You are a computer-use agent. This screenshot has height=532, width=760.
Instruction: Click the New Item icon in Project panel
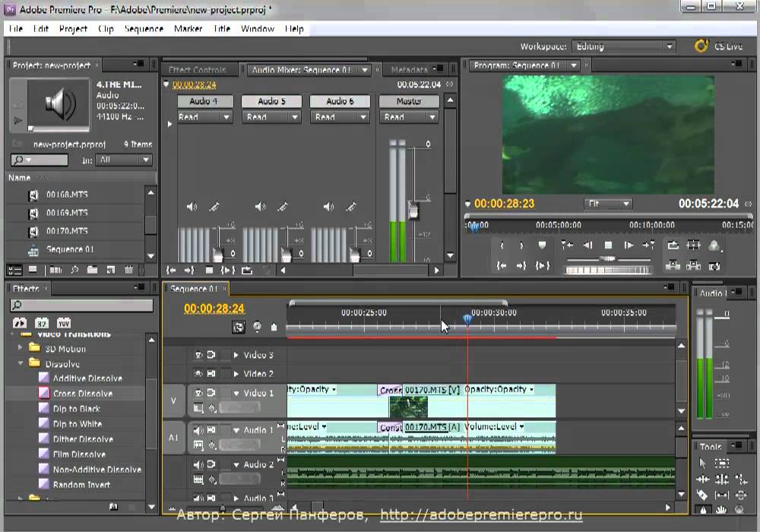(110, 270)
